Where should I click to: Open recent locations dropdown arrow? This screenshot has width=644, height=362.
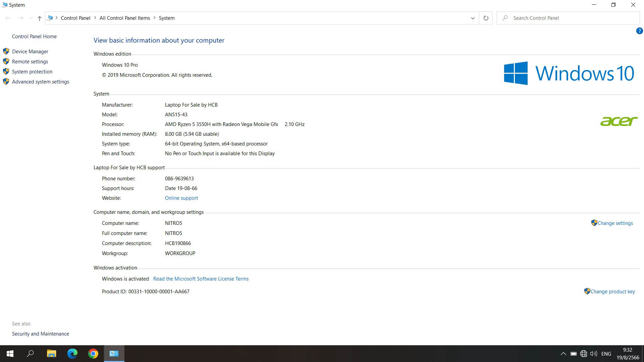31,18
